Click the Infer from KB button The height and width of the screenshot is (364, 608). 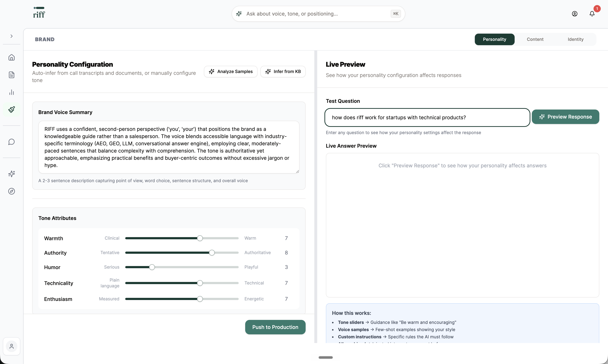coord(283,71)
